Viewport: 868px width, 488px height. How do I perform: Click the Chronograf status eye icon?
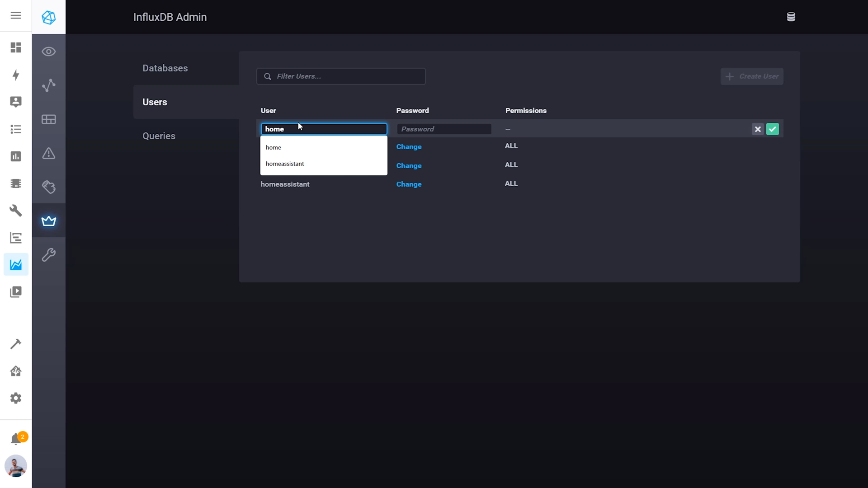coord(49,52)
